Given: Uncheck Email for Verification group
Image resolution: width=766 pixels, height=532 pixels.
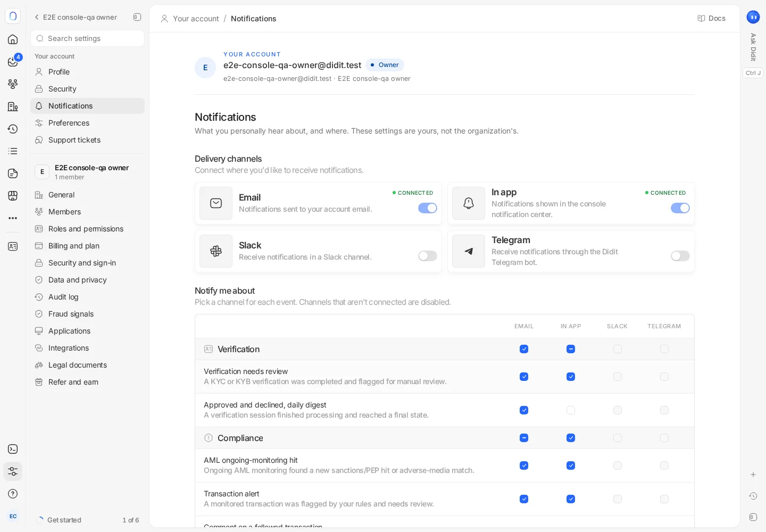Looking at the screenshot, I should click(x=524, y=349).
